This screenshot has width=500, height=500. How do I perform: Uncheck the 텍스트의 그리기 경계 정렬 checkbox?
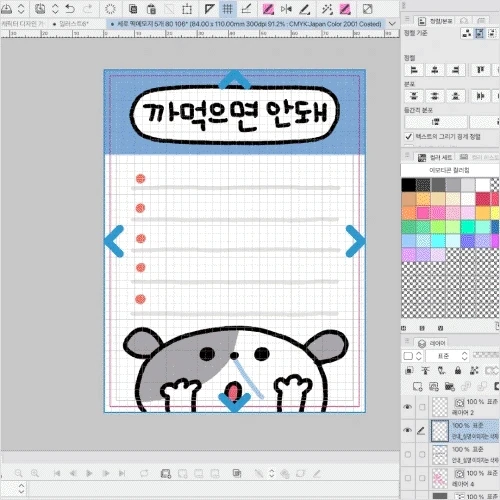[409, 137]
